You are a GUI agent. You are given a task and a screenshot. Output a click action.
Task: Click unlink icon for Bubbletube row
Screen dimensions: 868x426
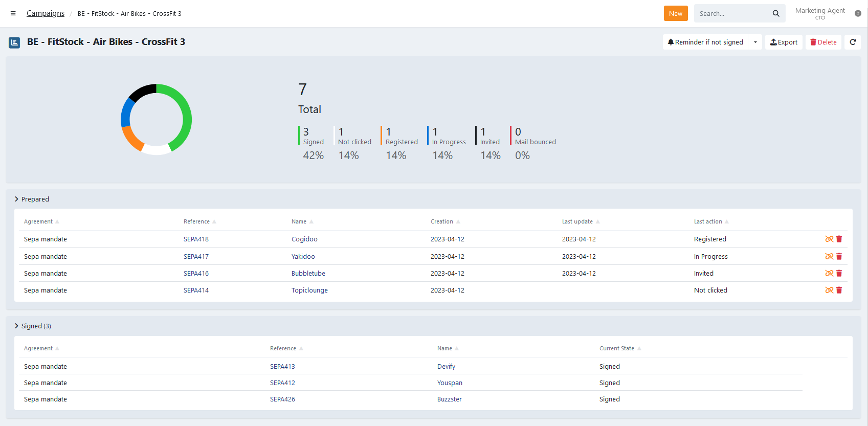click(829, 274)
